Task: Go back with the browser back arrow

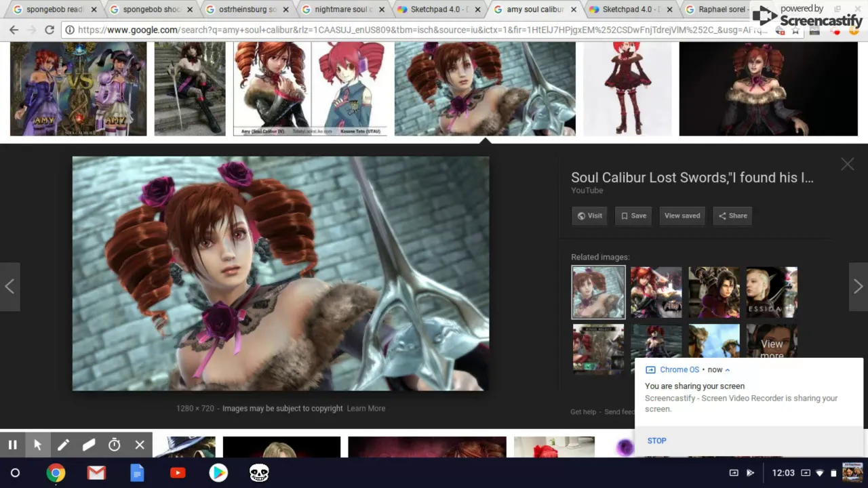Action: (14, 30)
